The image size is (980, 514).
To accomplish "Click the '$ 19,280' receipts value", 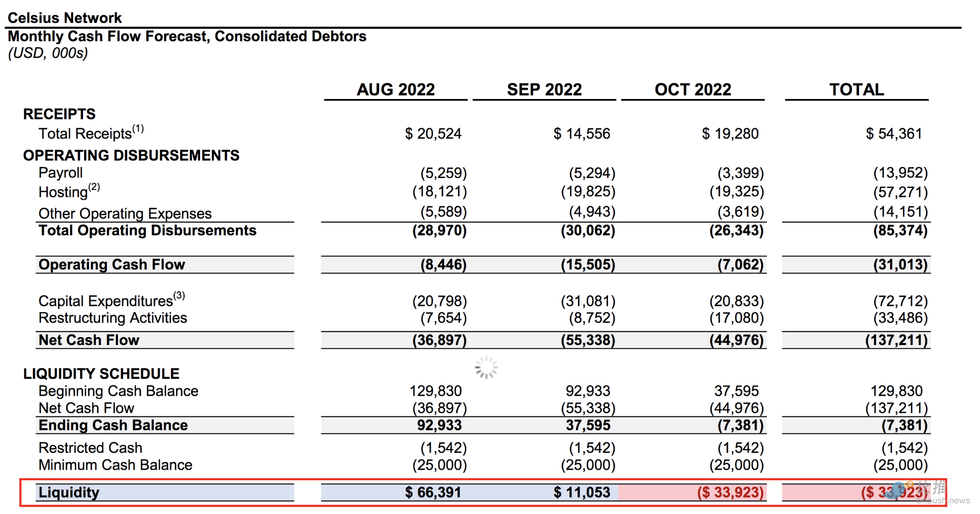I will tap(730, 133).
